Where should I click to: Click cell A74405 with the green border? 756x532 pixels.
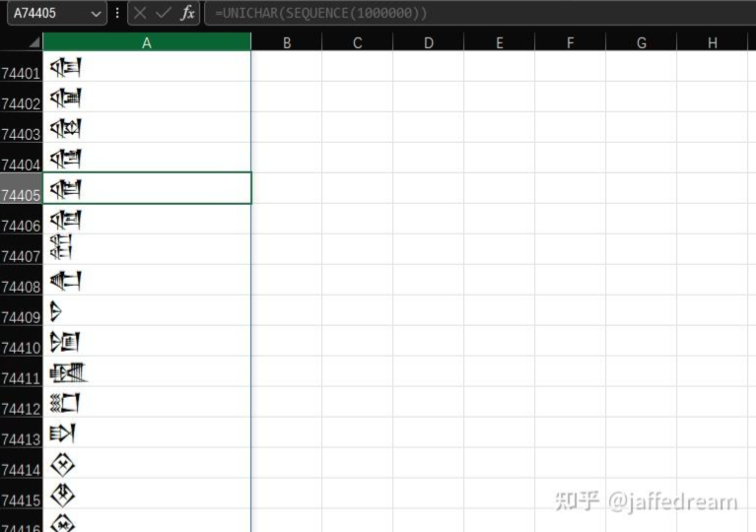click(x=147, y=188)
